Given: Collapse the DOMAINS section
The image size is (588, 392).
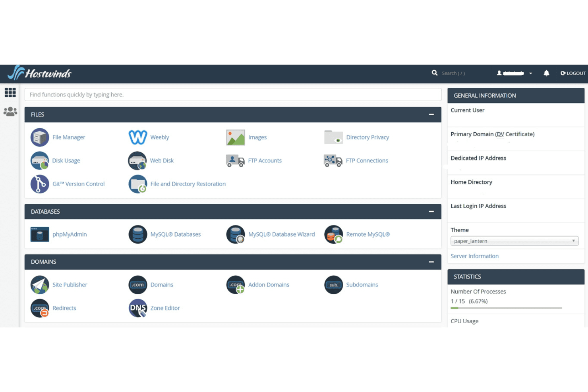Looking at the screenshot, I should (x=431, y=262).
